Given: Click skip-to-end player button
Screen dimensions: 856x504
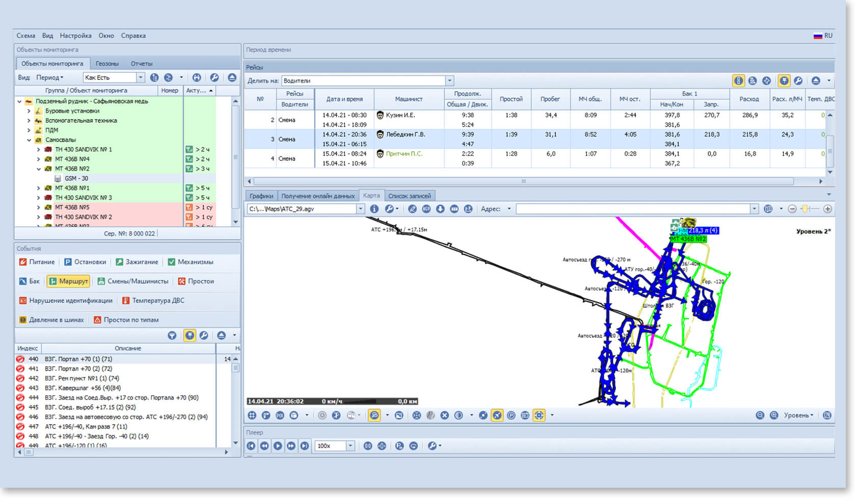Looking at the screenshot, I should (x=304, y=446).
